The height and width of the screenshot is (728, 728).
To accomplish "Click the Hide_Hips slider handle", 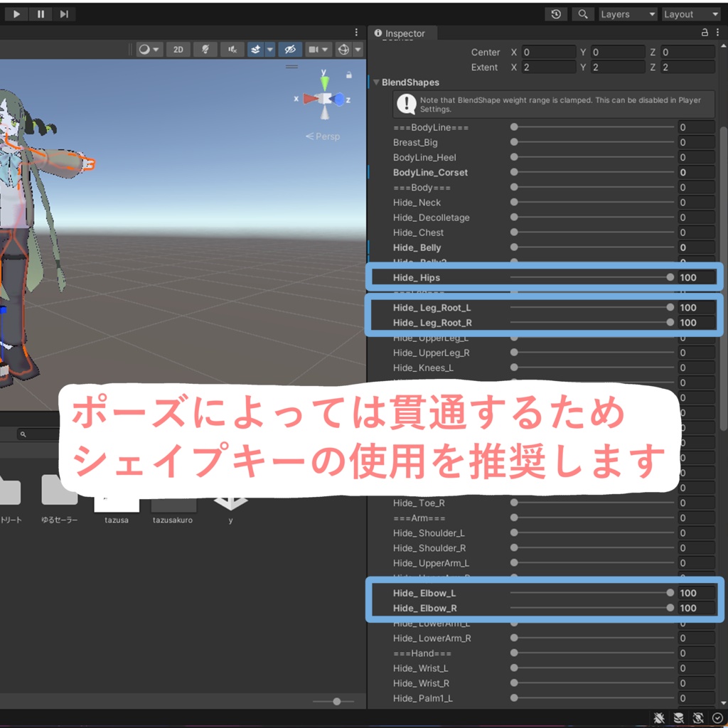I will pos(670,277).
